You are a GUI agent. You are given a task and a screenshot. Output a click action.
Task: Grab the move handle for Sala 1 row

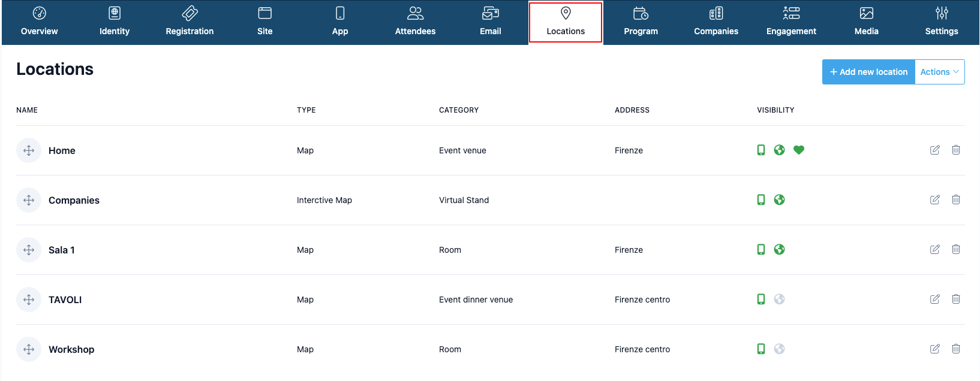29,250
